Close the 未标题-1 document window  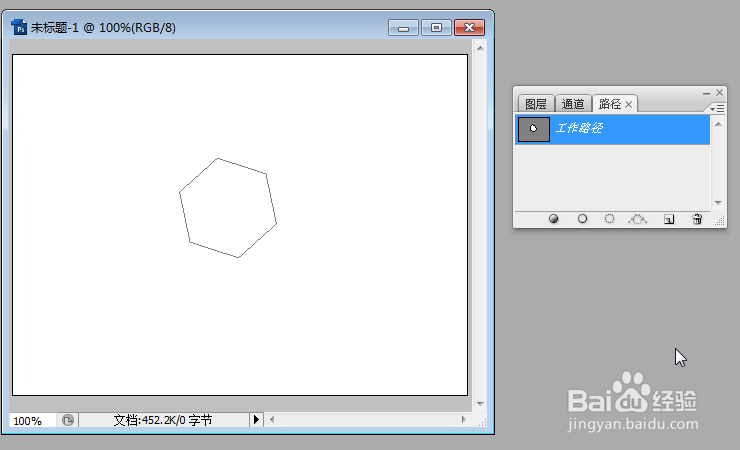coord(470,28)
